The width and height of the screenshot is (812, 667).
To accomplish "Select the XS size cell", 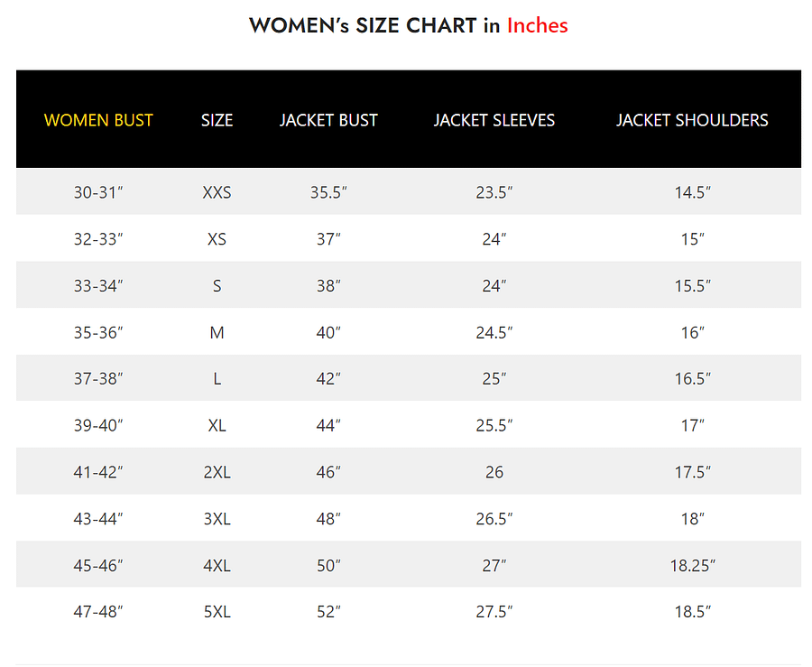I will tap(217, 239).
